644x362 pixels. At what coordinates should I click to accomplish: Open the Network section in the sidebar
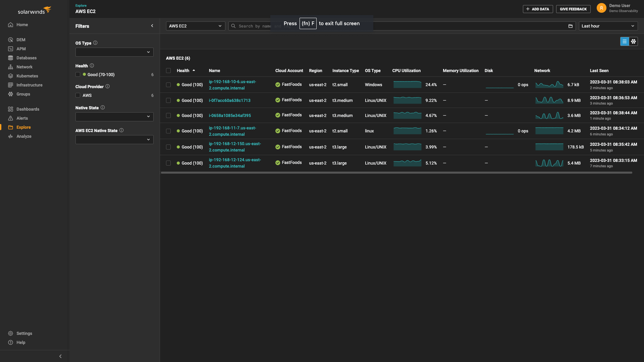[x=25, y=67]
